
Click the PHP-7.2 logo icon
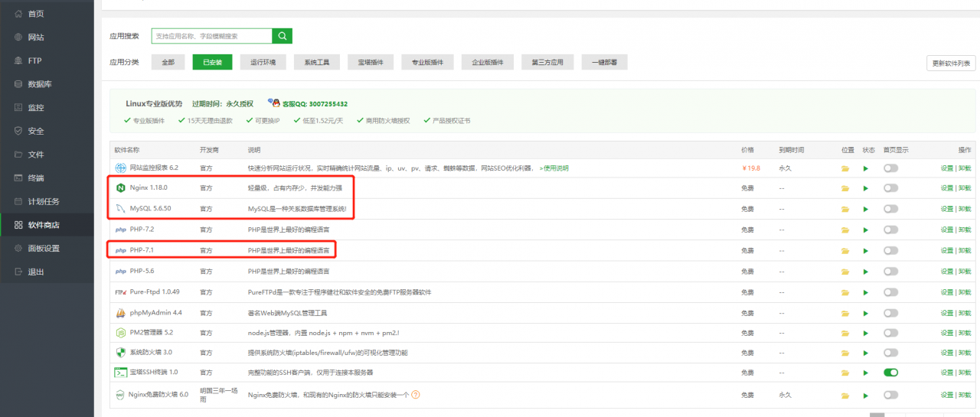coord(120,229)
